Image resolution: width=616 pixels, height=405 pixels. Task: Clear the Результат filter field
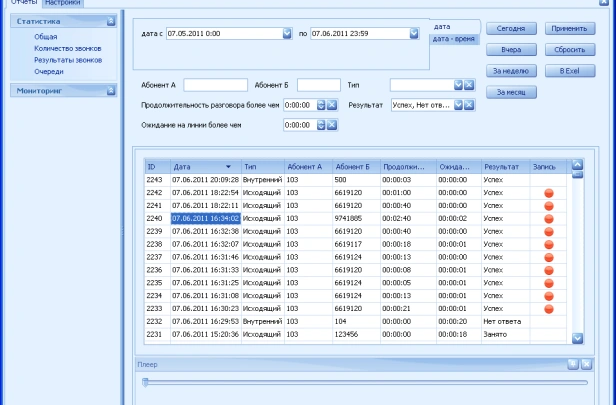click(469, 104)
